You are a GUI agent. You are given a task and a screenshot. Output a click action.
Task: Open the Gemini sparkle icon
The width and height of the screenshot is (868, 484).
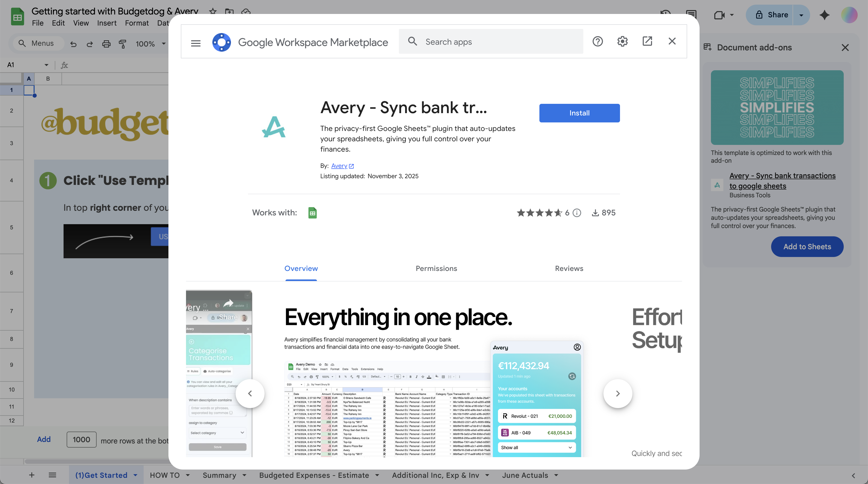[825, 15]
